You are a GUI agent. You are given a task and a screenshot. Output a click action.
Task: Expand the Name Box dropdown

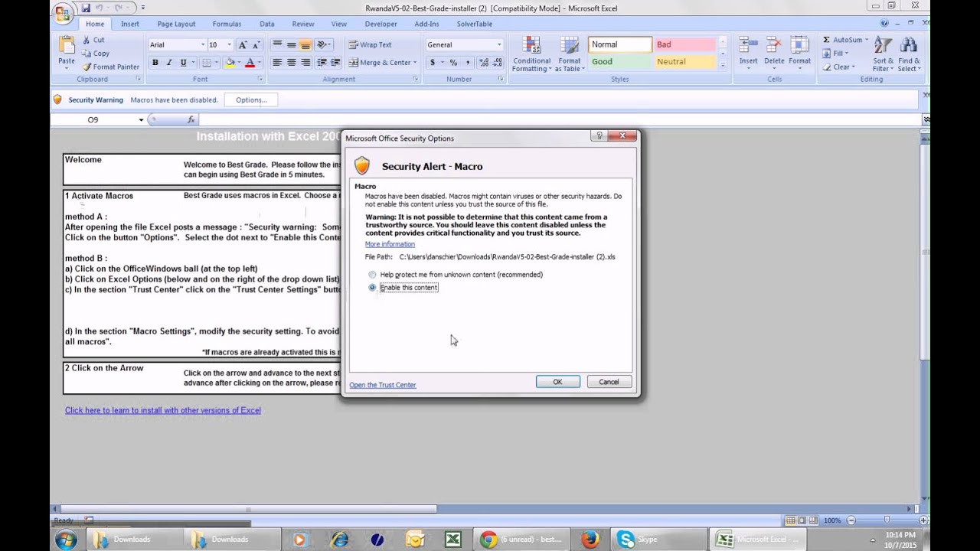(x=141, y=119)
